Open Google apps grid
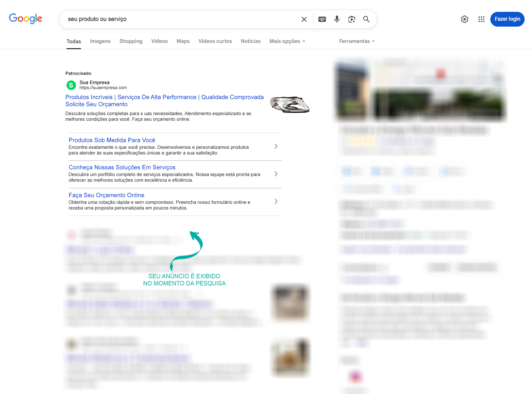 tap(481, 19)
